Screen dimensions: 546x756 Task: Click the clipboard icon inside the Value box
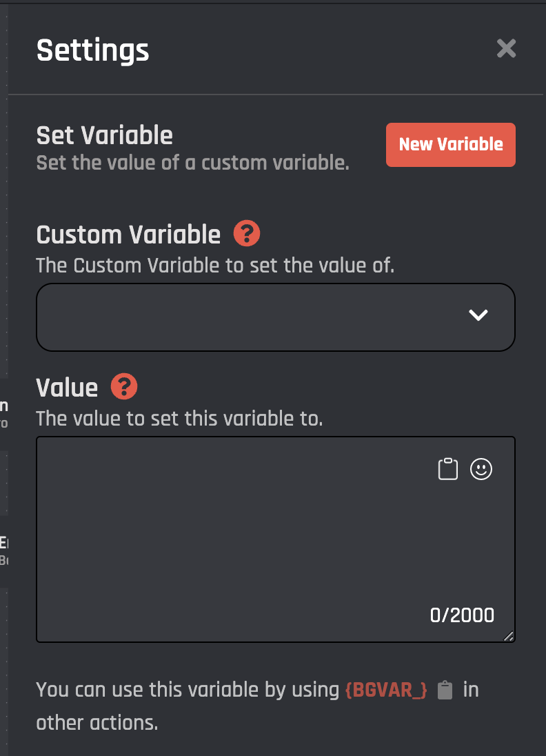pos(448,469)
